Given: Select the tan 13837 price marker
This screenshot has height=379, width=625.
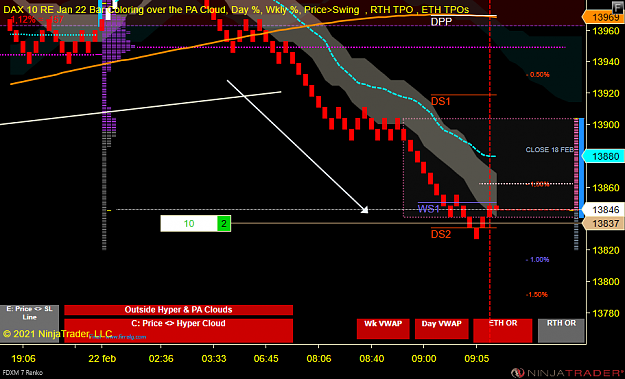Looking at the screenshot, I should 603,223.
